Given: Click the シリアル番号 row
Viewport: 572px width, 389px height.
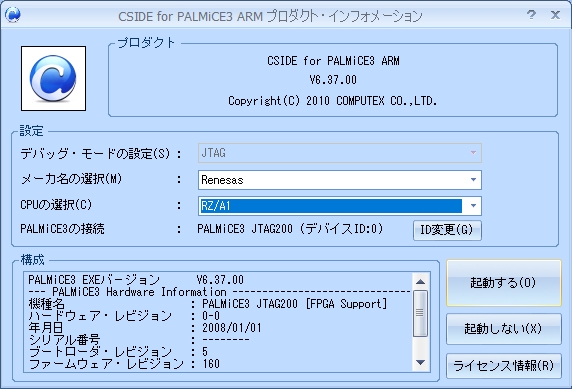Looking at the screenshot, I should [139, 339].
